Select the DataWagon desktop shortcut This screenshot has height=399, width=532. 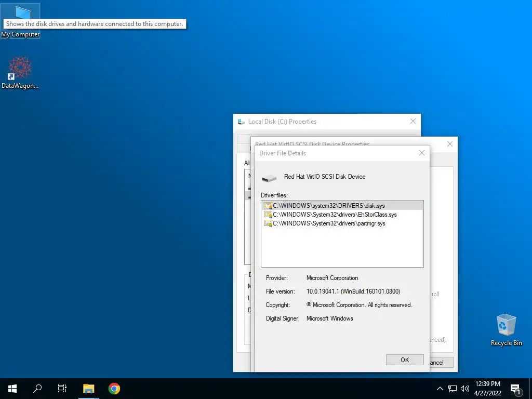pos(20,73)
